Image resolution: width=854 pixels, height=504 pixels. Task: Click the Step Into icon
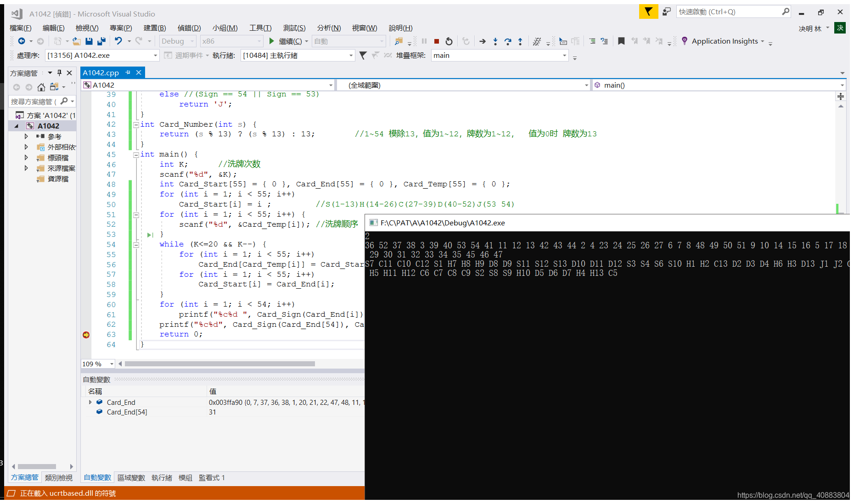[495, 41]
